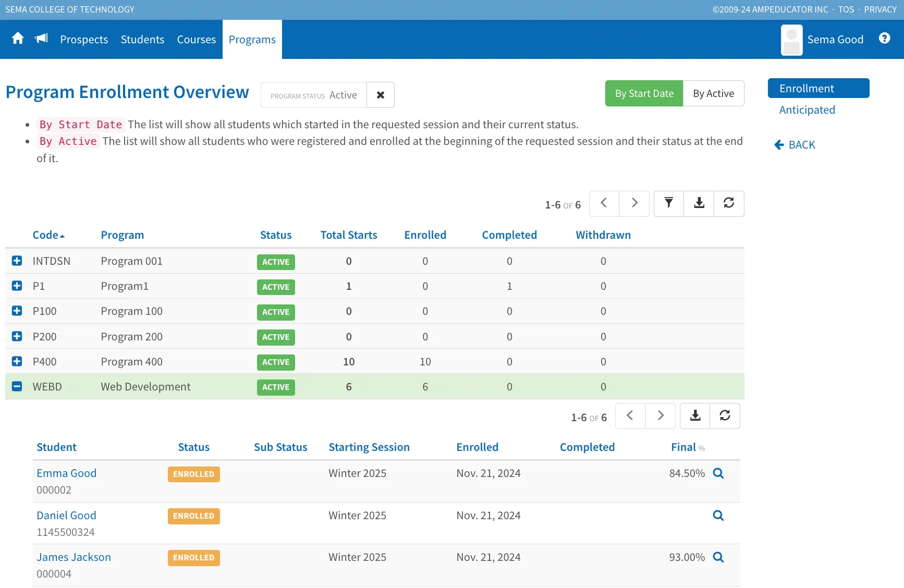Go to previous page of programs list
This screenshot has height=588, width=904.
click(x=604, y=203)
